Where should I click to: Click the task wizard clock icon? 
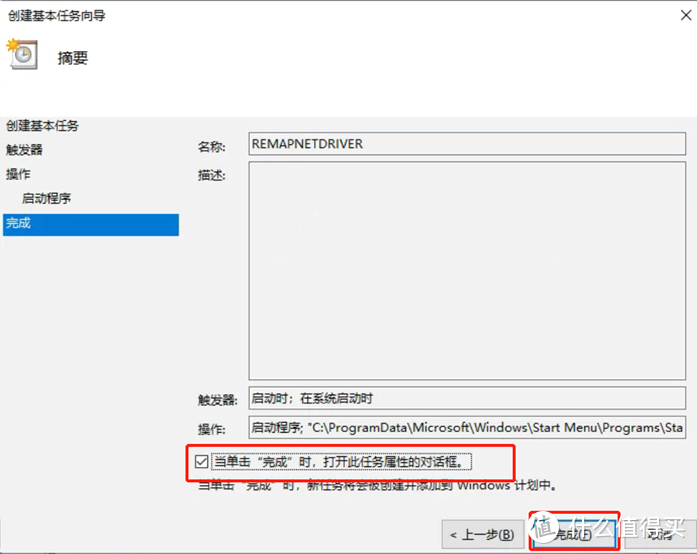(x=22, y=54)
